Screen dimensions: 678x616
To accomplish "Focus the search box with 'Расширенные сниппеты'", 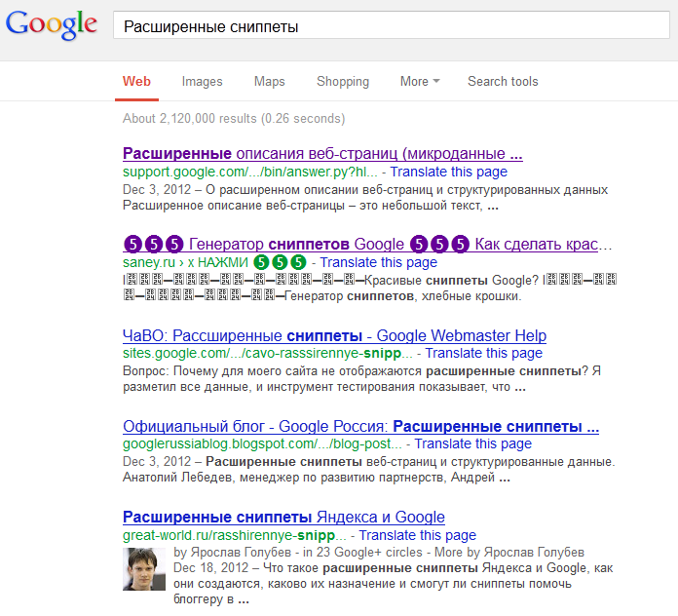I will [392, 25].
